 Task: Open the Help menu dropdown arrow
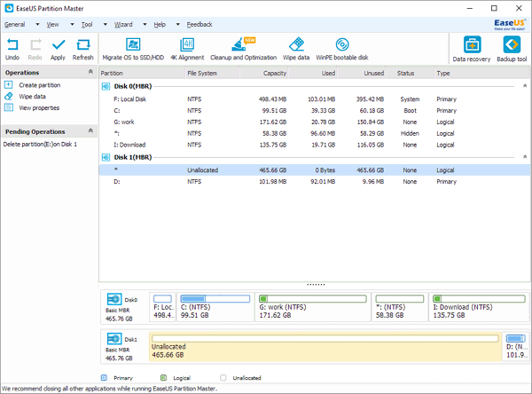178,25
